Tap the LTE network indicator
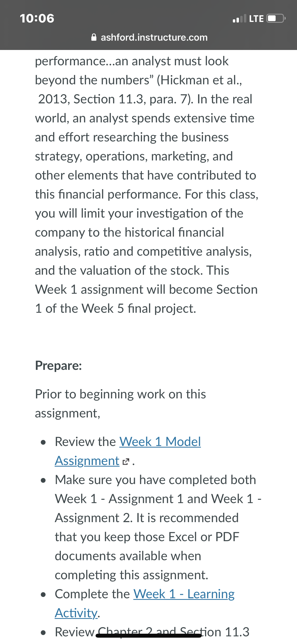This screenshot has height=644, width=297. click(x=256, y=19)
